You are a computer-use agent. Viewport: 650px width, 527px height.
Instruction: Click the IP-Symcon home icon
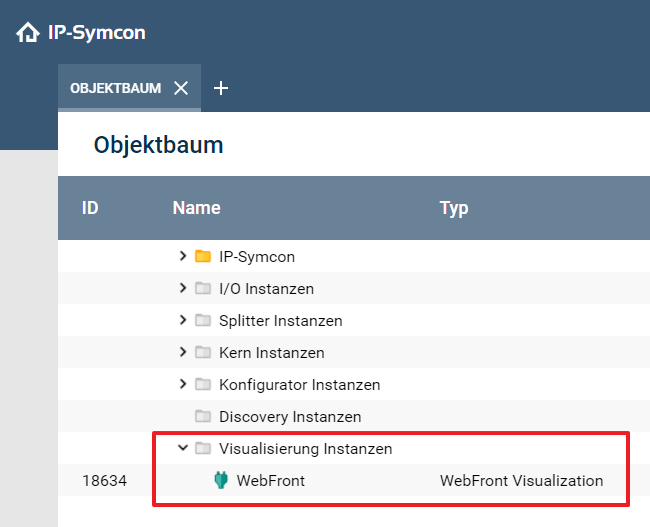27,33
